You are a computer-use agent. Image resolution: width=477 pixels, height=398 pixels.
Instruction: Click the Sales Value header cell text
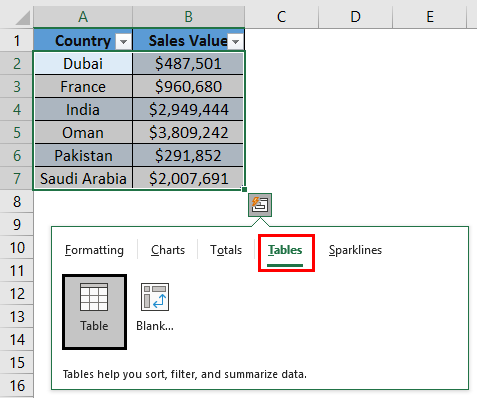click(x=188, y=41)
